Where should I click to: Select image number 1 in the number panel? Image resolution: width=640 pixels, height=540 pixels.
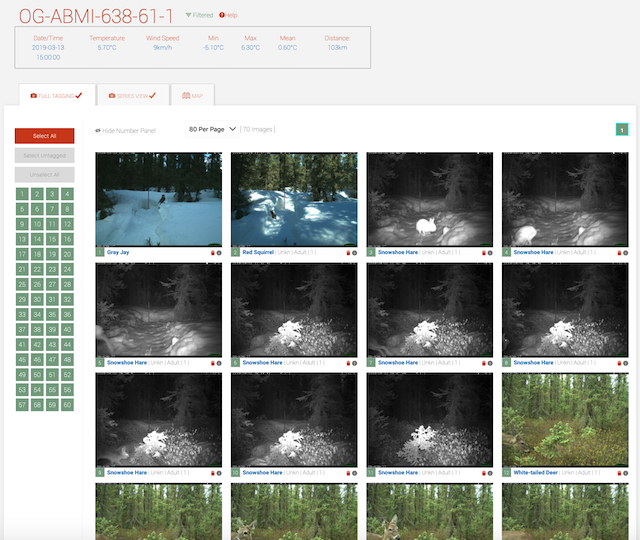pos(22,194)
